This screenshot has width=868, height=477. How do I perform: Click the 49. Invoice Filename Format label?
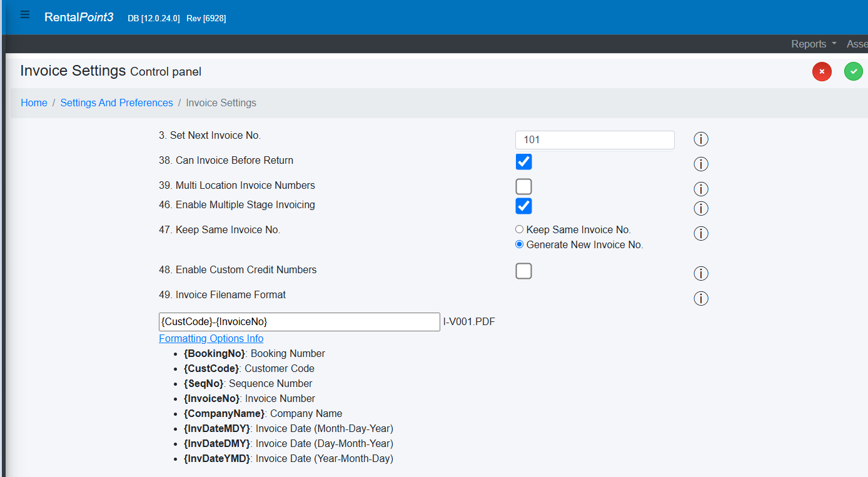222,294
